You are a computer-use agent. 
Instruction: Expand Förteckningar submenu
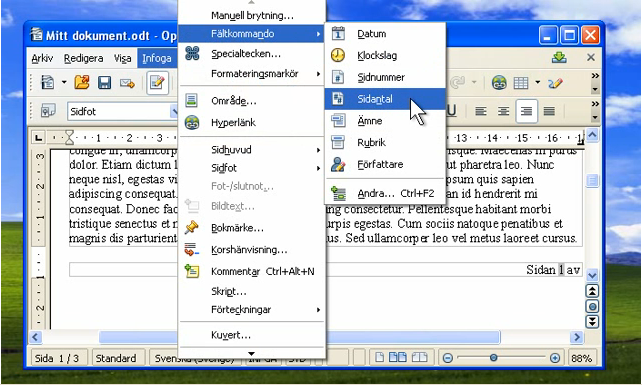pyautogui.click(x=252, y=310)
